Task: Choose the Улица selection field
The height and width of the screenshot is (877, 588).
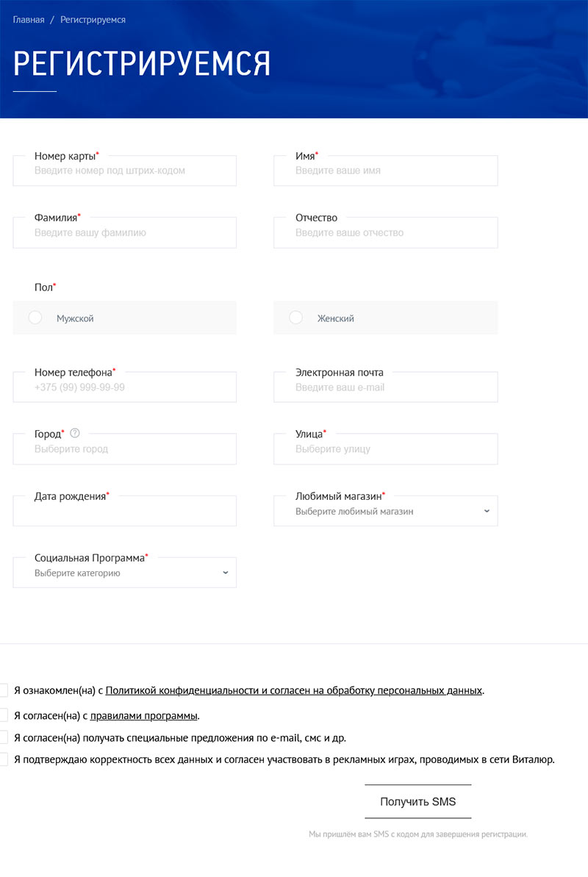Action: coord(385,449)
